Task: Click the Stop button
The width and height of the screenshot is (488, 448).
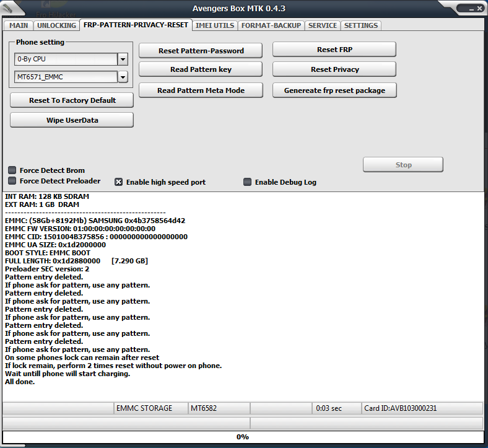Action: pos(403,165)
